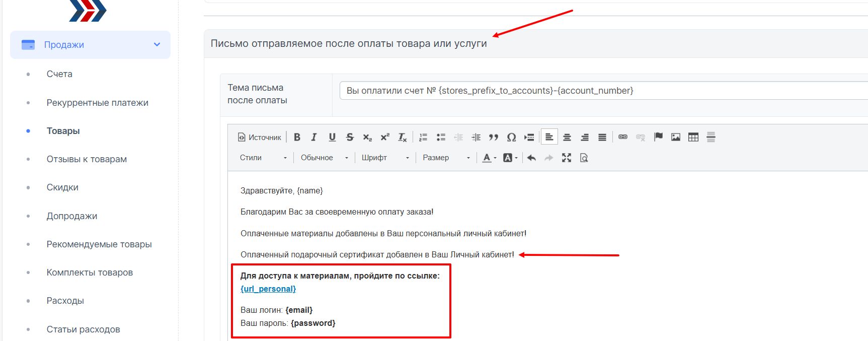The image size is (868, 341).
Task: Align text to the left
Action: point(549,137)
